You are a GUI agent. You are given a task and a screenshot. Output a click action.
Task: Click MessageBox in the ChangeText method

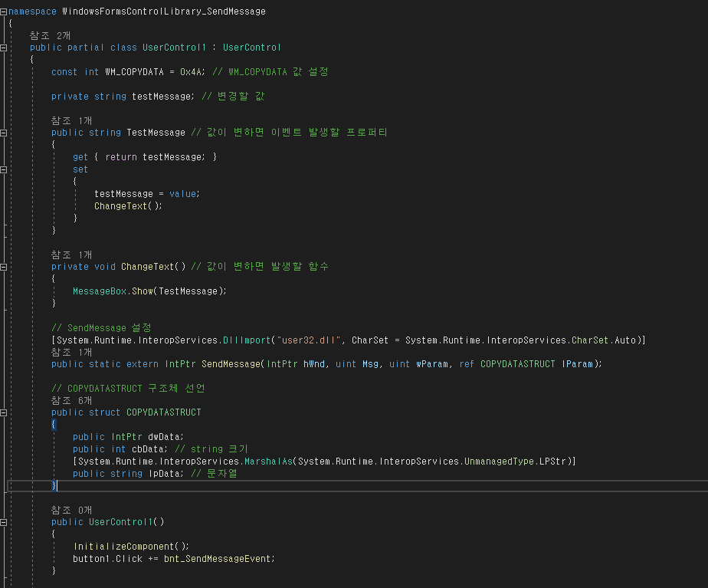click(x=100, y=291)
